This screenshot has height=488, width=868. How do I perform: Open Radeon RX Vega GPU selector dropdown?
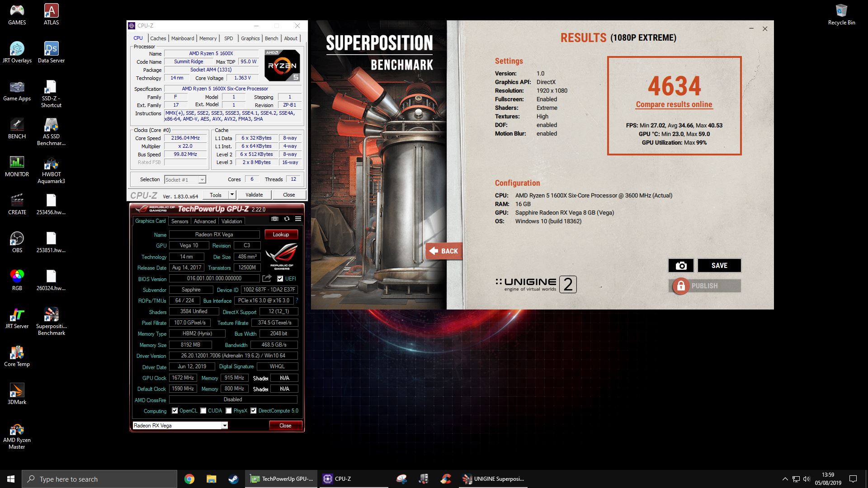point(180,425)
